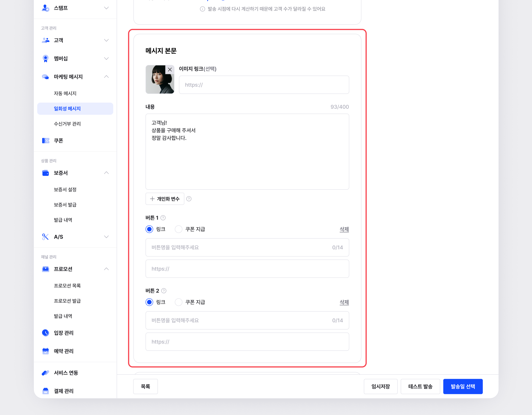The height and width of the screenshot is (415, 532).
Task: Focus the 이미지 링크 URL input field
Action: tap(264, 85)
